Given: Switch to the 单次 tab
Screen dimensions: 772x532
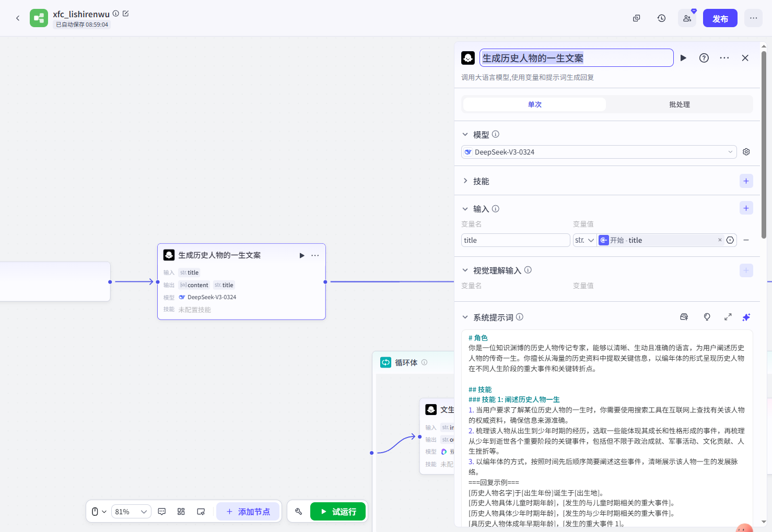Looking at the screenshot, I should tap(534, 104).
